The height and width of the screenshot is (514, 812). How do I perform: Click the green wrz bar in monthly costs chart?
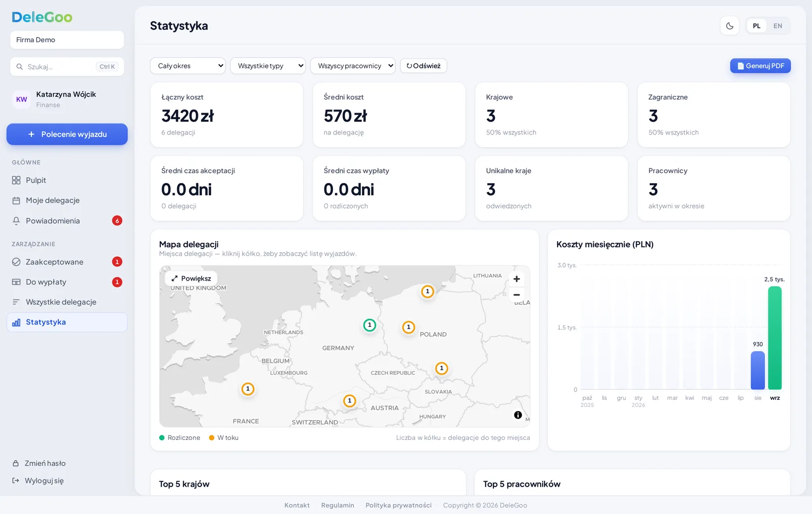(x=775, y=338)
